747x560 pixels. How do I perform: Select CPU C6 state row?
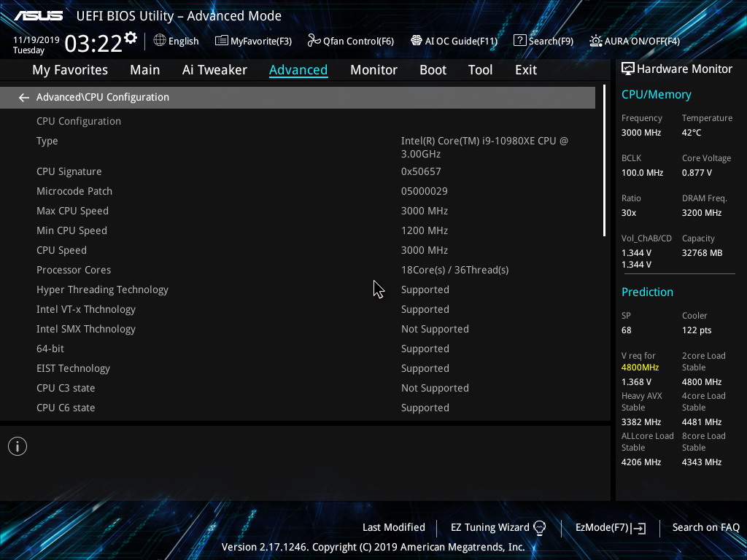pos(298,408)
